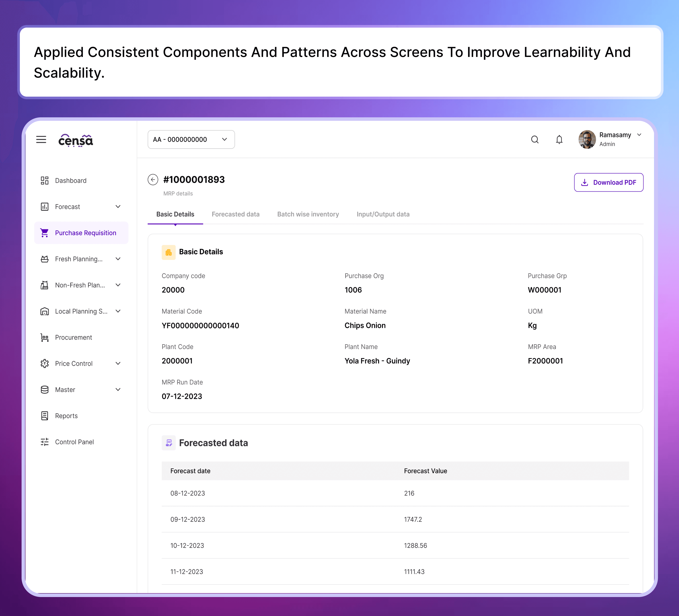Viewport: 679px width, 616px height.
Task: Click the hamburger menu icon
Action: click(41, 139)
